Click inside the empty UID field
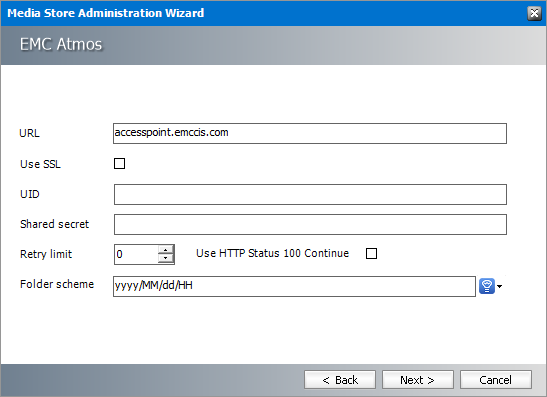 (x=310, y=194)
